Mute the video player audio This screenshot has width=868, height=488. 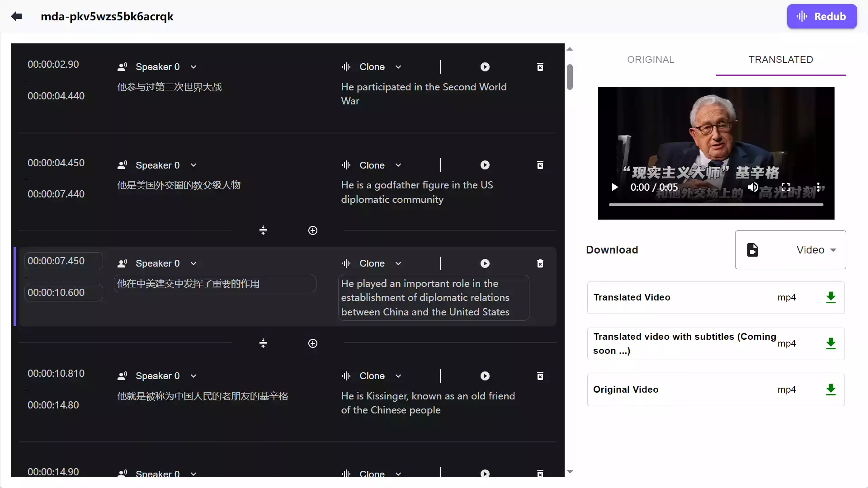[x=753, y=187]
